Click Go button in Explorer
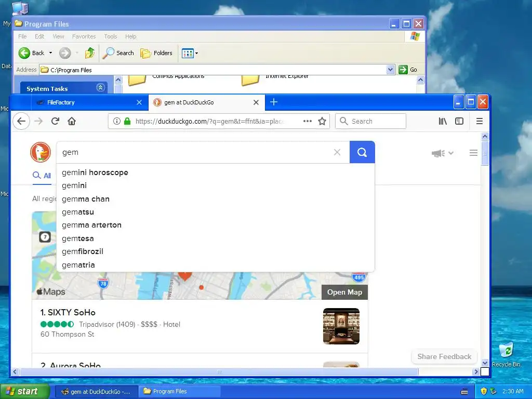Image resolution: width=532 pixels, height=399 pixels. [x=408, y=70]
